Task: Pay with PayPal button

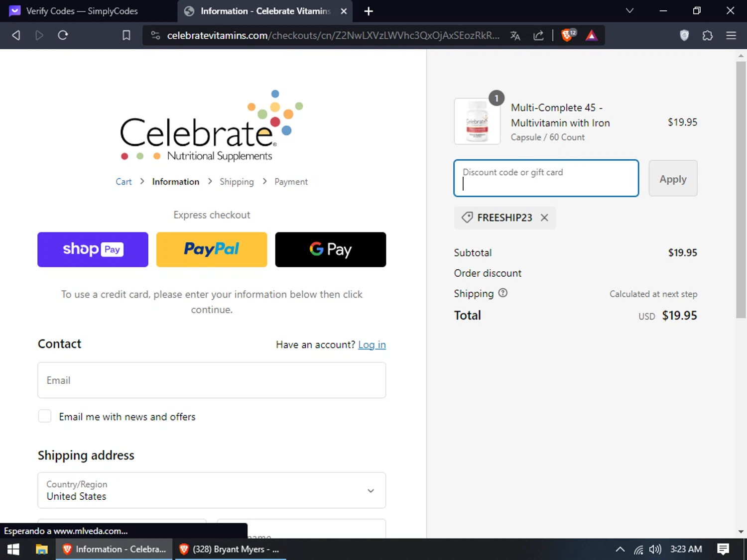Action: click(212, 249)
